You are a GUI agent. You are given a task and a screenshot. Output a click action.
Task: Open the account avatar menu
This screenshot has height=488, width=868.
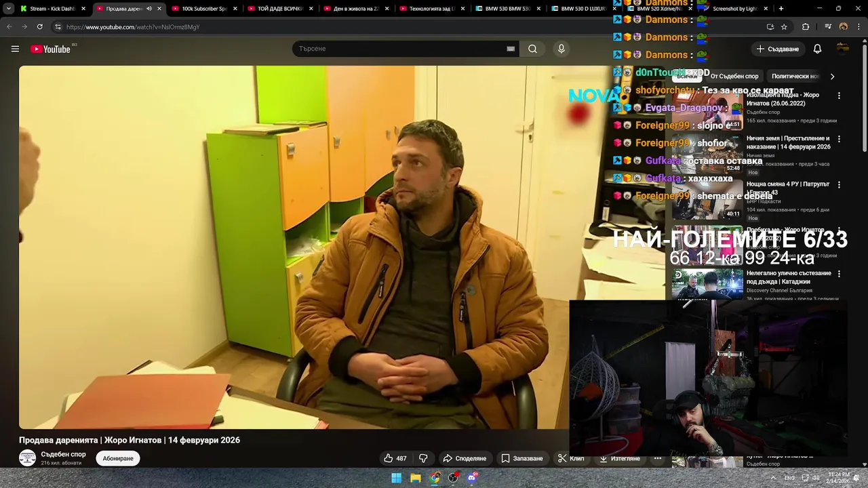(843, 49)
